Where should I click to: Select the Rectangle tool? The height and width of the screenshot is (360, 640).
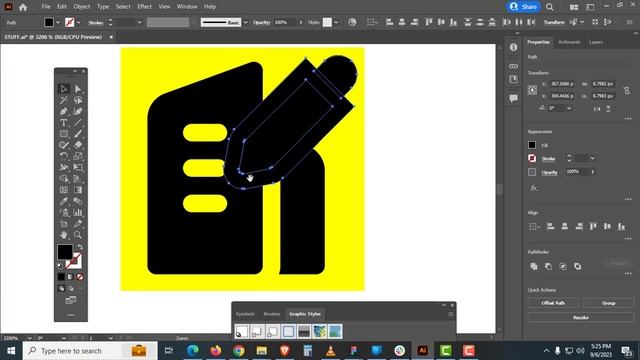(x=64, y=133)
